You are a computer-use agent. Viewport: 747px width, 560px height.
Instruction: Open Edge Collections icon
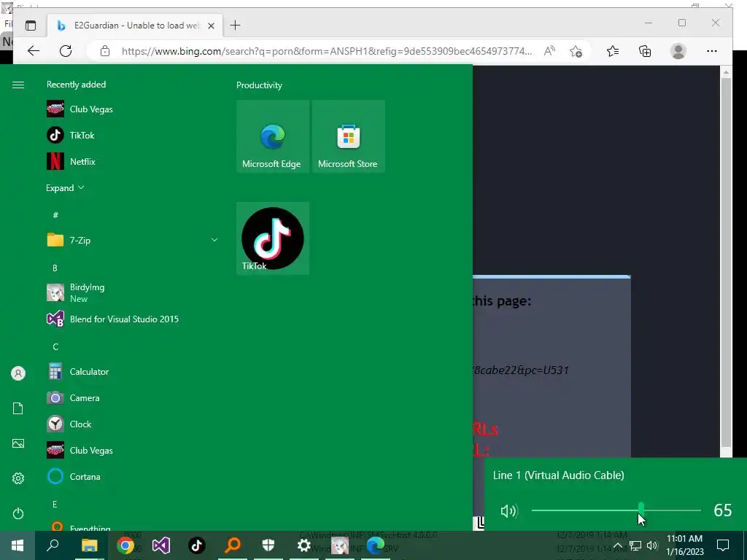[x=645, y=51]
